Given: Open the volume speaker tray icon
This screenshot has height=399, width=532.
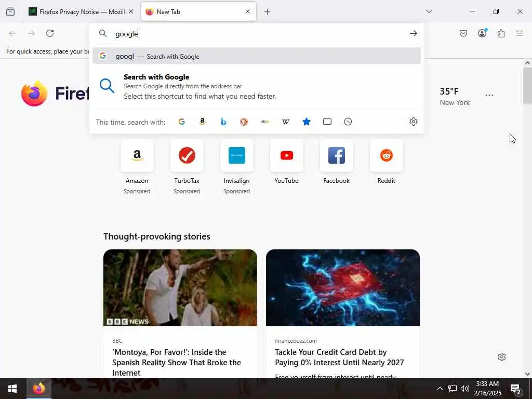Looking at the screenshot, I should [465, 389].
